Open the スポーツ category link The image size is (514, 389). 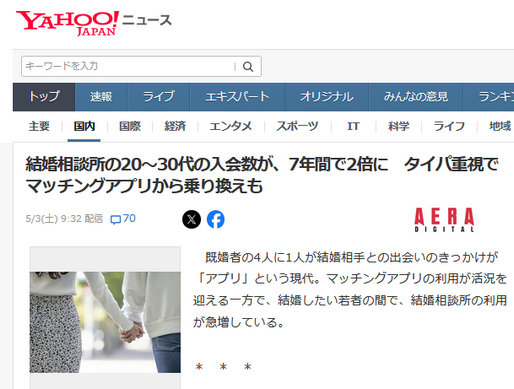click(297, 126)
